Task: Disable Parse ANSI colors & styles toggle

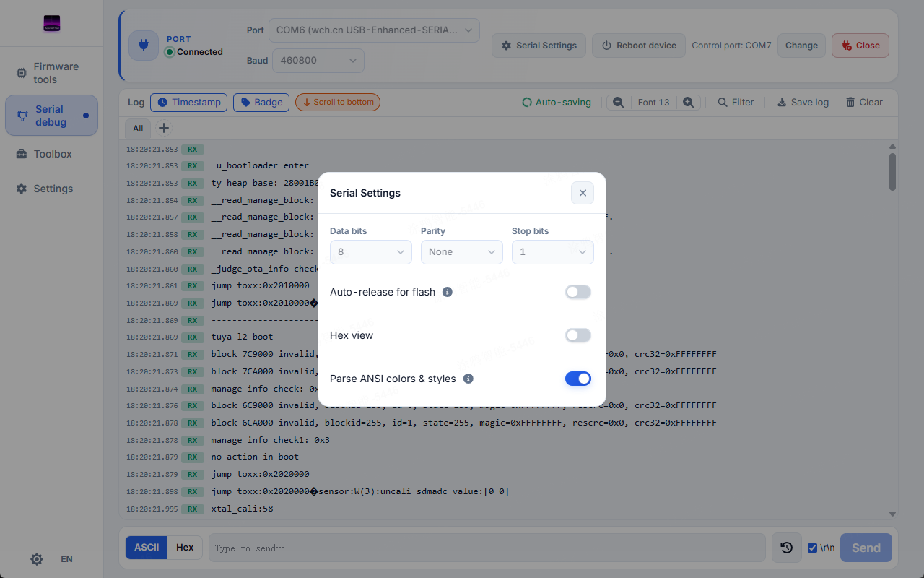Action: pyautogui.click(x=578, y=379)
